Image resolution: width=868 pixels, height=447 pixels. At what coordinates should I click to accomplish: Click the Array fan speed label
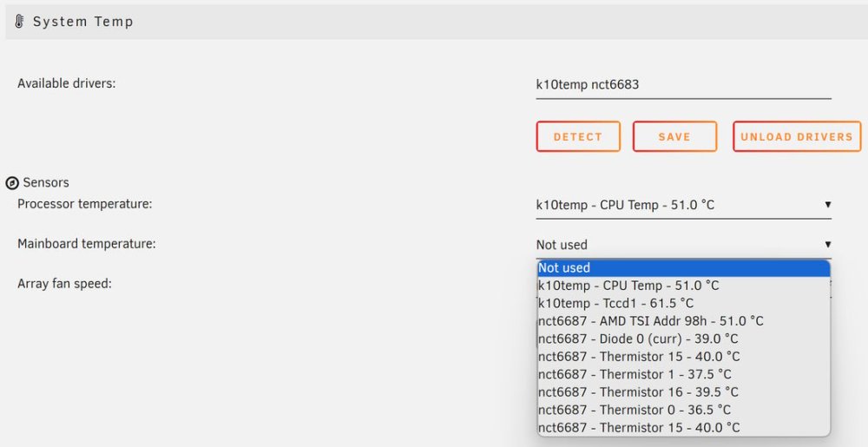pyautogui.click(x=65, y=284)
